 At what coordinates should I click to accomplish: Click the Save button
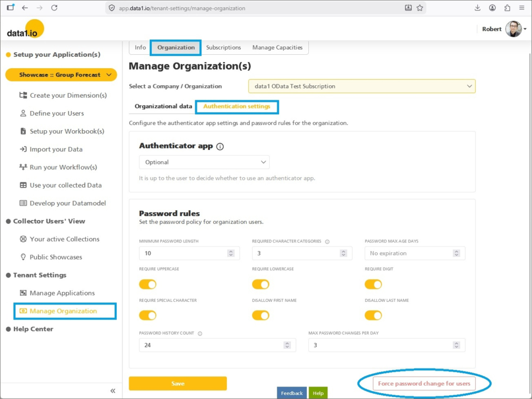click(178, 383)
